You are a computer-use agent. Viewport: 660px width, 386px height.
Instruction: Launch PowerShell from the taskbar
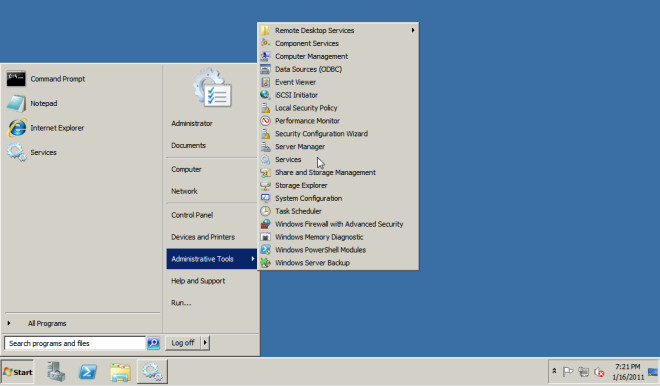(x=88, y=372)
